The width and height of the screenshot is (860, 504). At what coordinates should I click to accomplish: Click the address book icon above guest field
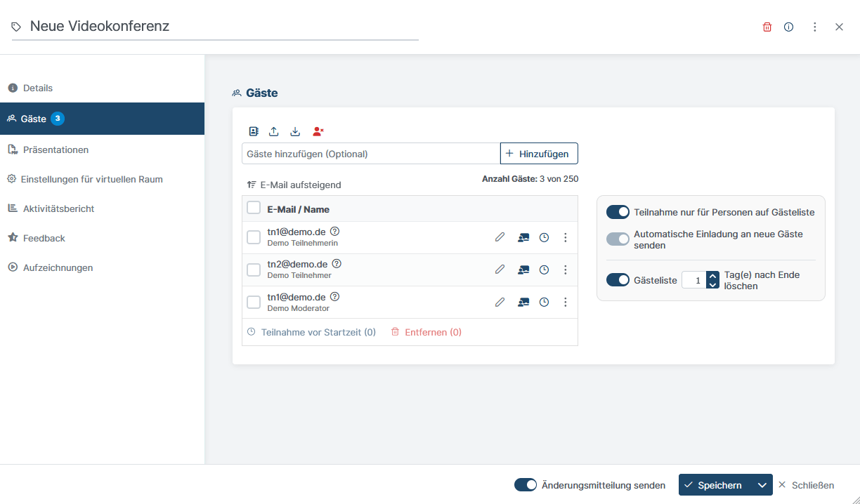(x=254, y=131)
